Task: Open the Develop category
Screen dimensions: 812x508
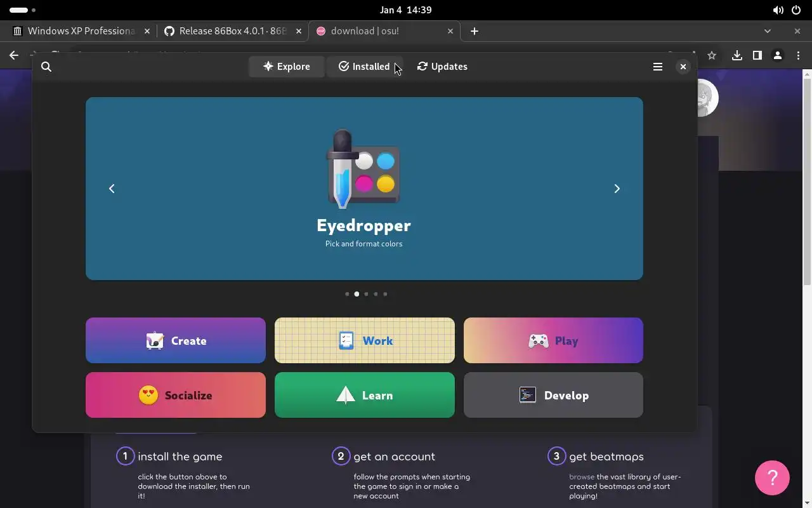Action: click(x=553, y=395)
